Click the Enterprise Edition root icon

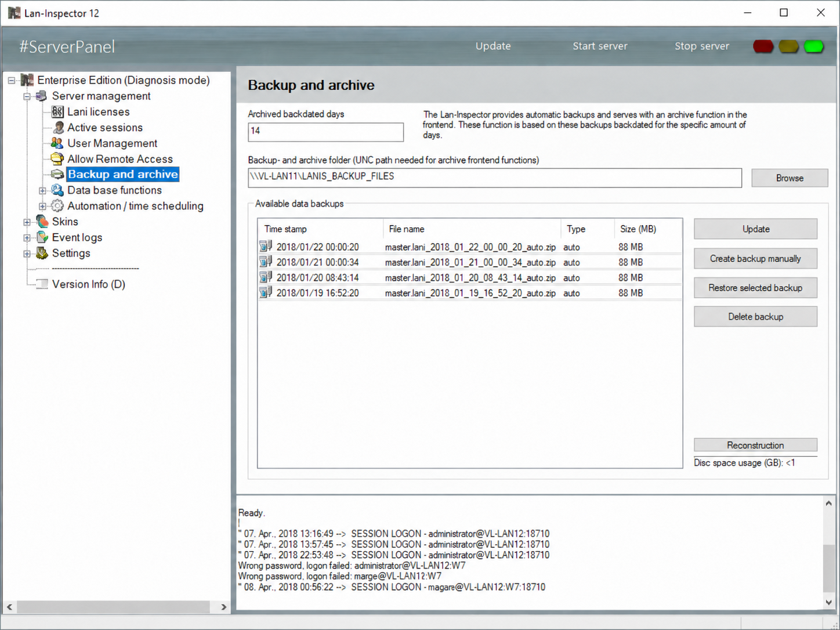click(x=27, y=80)
